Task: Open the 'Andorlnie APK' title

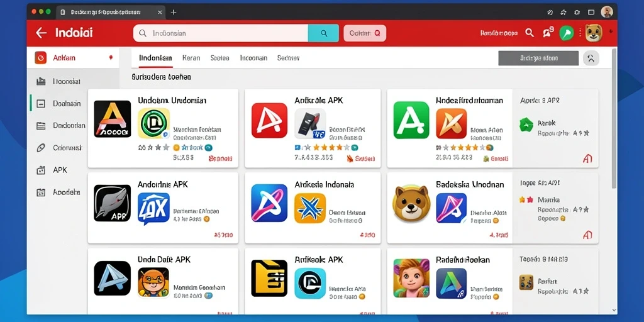Action: pyautogui.click(x=163, y=185)
